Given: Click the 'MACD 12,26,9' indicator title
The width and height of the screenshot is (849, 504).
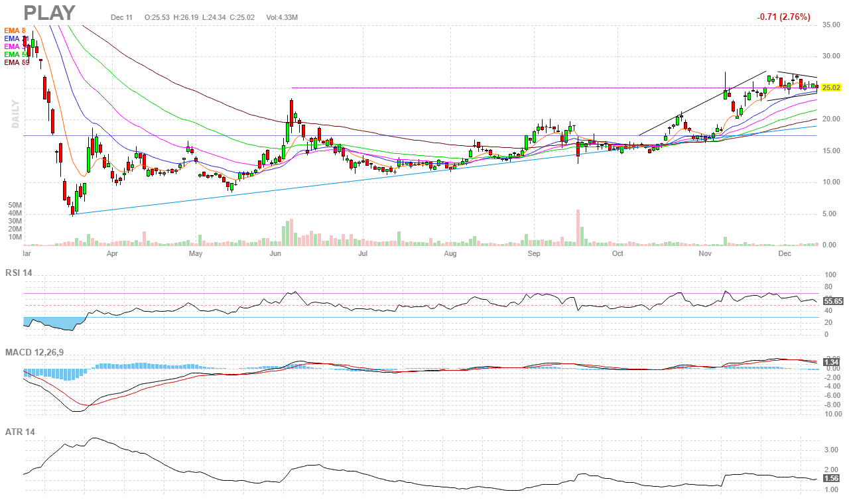Looking at the screenshot, I should (34, 351).
